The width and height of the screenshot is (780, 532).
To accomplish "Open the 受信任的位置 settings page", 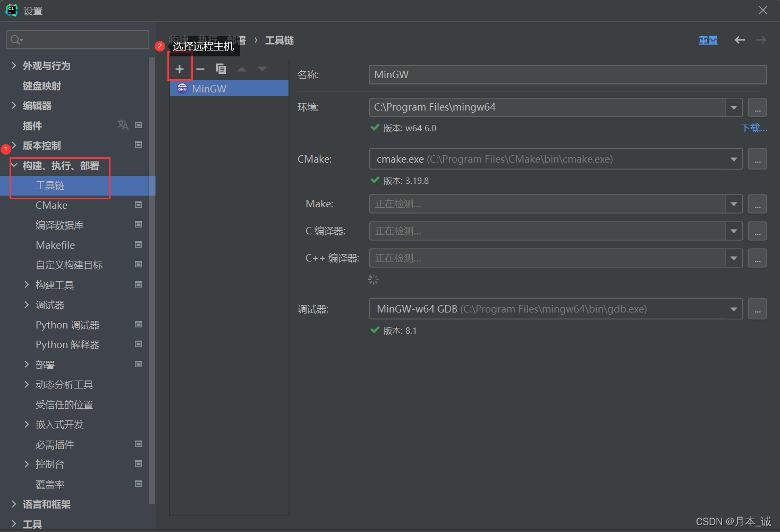I will (x=64, y=404).
